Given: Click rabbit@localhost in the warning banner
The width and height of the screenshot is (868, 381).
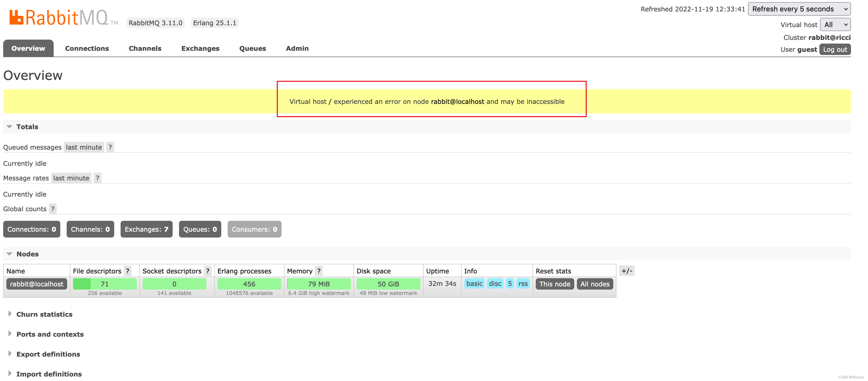Looking at the screenshot, I should coord(457,101).
